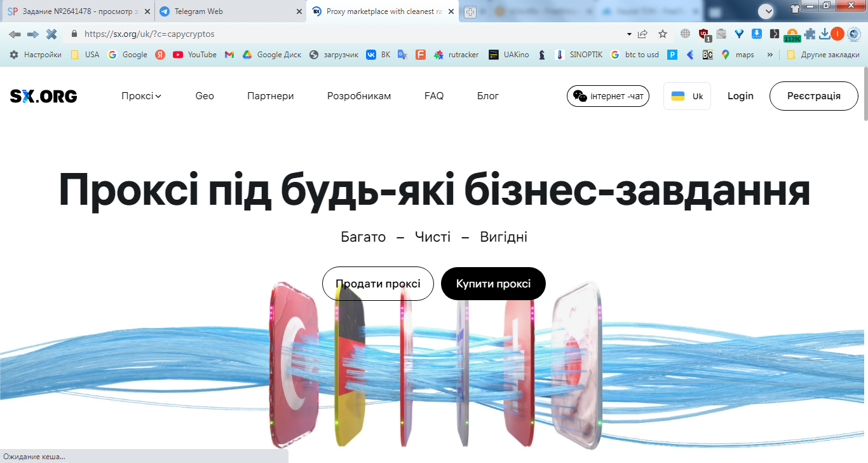Bookmark this page with the star icon
The image size is (868, 463).
[663, 34]
